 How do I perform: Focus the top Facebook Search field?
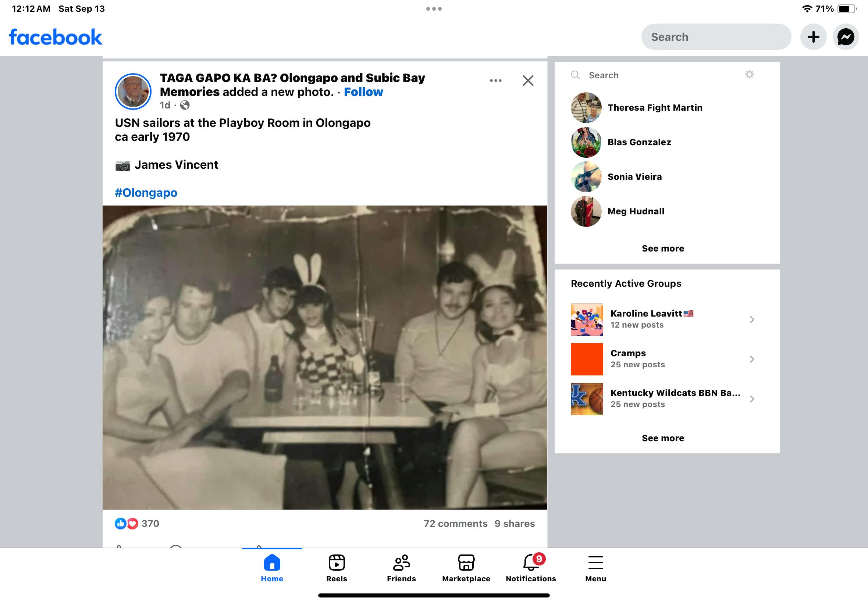716,37
